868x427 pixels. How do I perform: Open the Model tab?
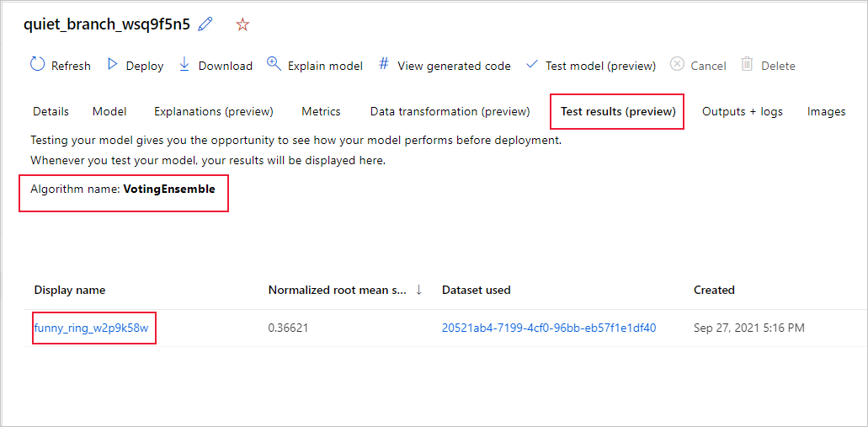point(109,111)
